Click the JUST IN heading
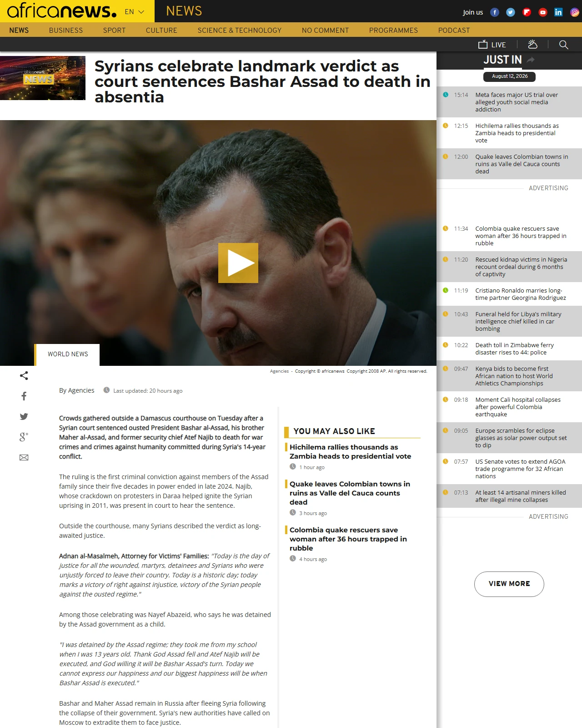Image resolution: width=582 pixels, height=728 pixels. pos(502,60)
